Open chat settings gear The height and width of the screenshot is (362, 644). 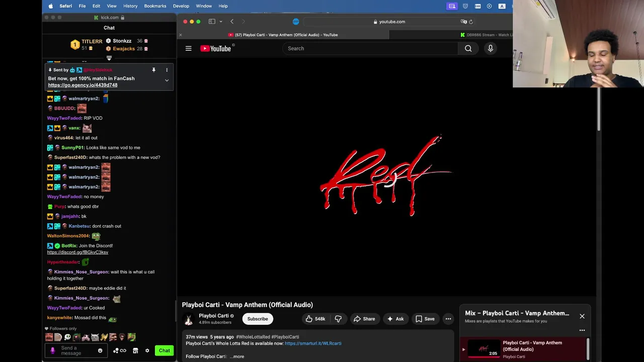pyautogui.click(x=147, y=350)
